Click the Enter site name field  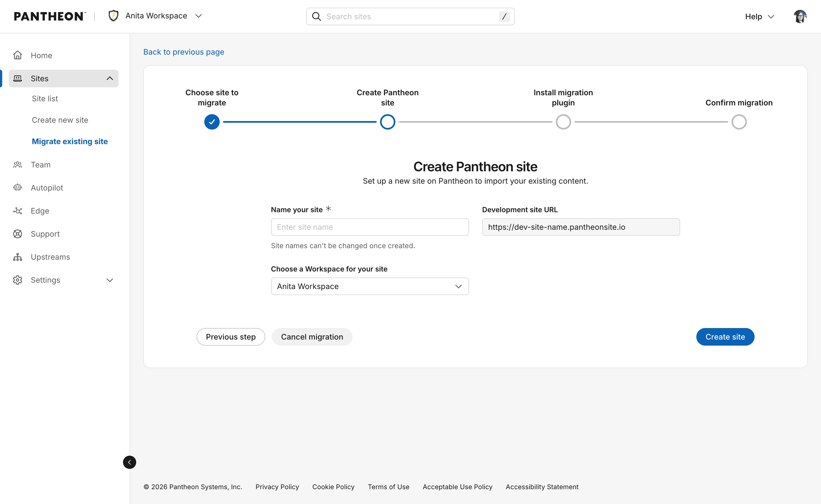click(370, 227)
